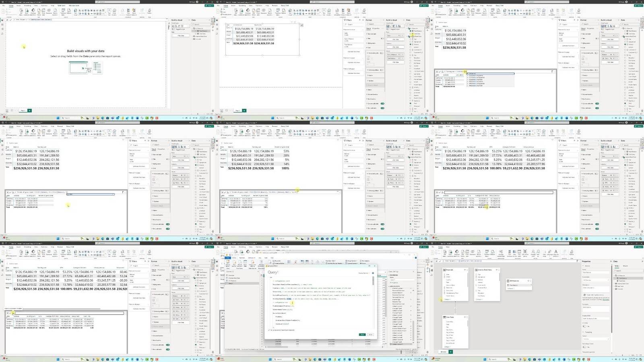The height and width of the screenshot is (362, 644).
Task: Select Page 1 tab in the blank-canvas screenshot
Action: (x=23, y=110)
